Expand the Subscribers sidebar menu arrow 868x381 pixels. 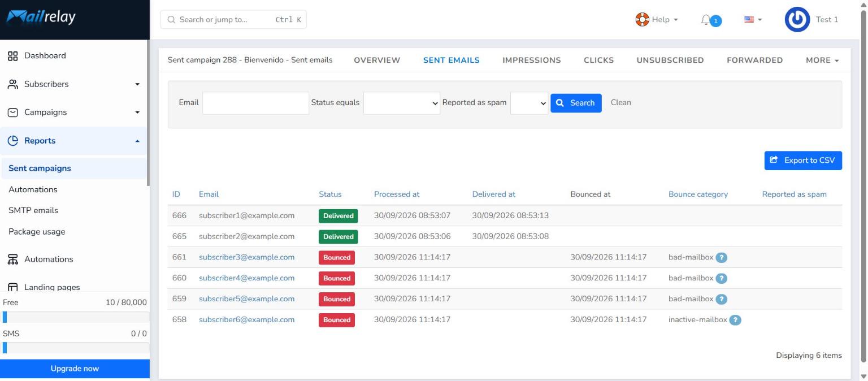point(137,85)
